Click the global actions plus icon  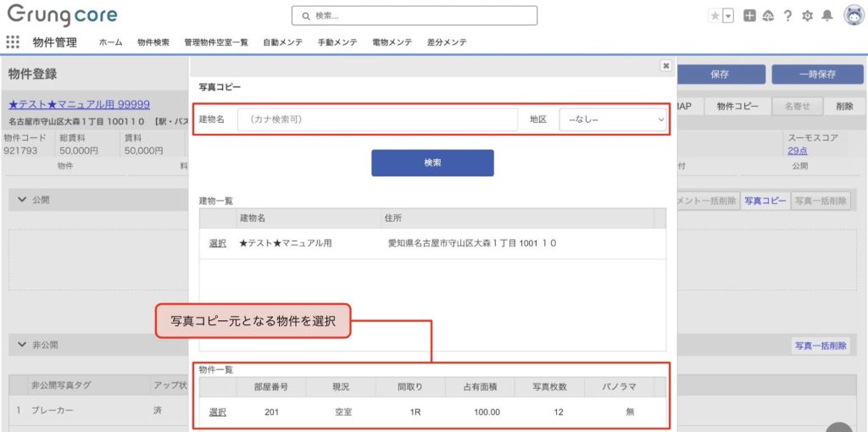749,16
